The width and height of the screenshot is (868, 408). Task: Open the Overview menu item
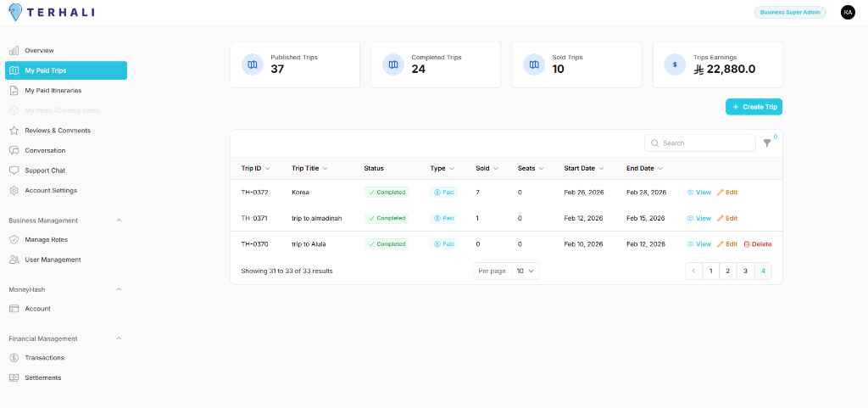point(39,51)
